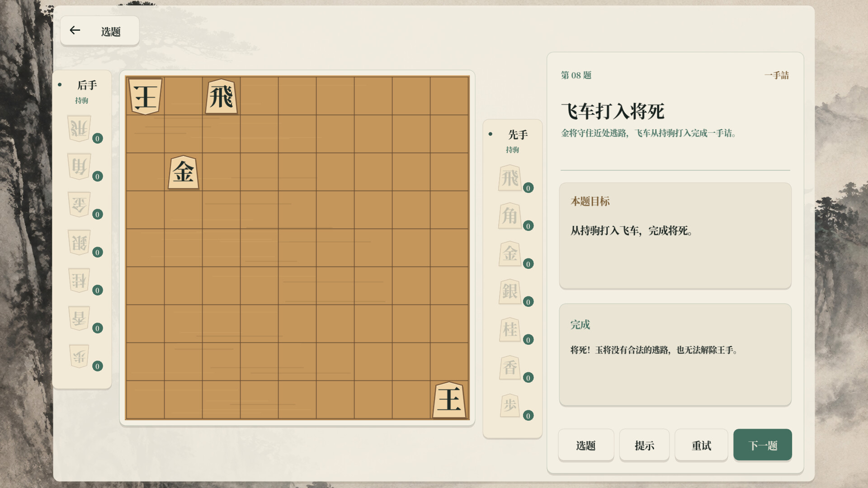This screenshot has width=868, height=488.
Task: Click the 本题目标 heading
Action: pyautogui.click(x=590, y=202)
